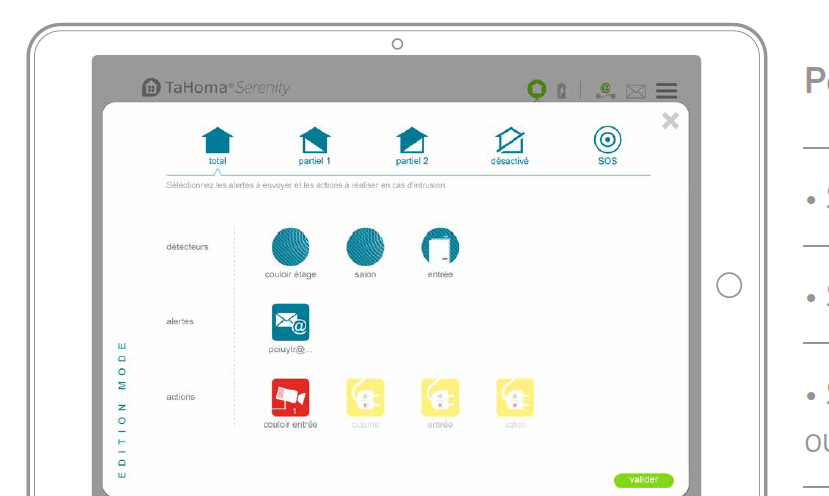The height and width of the screenshot is (496, 829).
Task: Switch to the partiel 2 mode tab
Action: 412,146
